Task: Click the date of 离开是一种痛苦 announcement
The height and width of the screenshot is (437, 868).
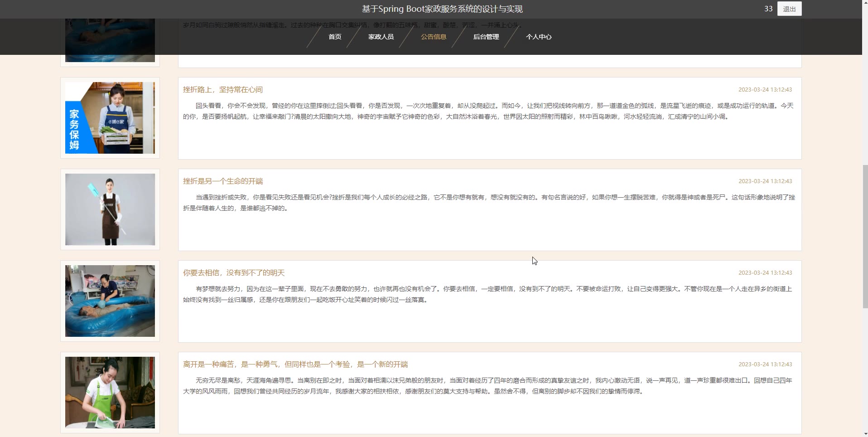Action: pos(765,364)
